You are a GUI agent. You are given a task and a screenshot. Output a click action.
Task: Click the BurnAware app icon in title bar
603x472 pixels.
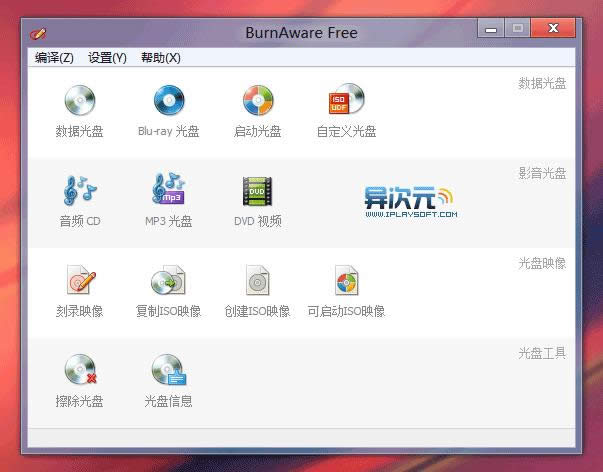coord(38,34)
